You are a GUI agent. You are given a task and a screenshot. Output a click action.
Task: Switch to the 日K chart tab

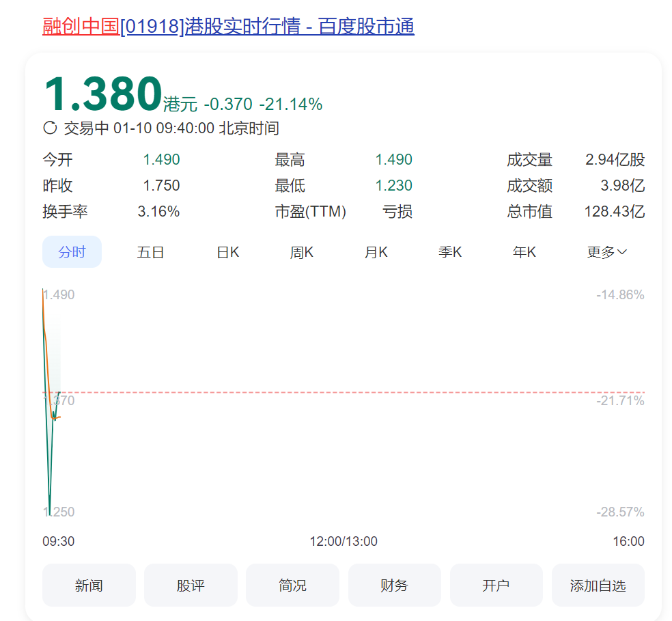228,252
